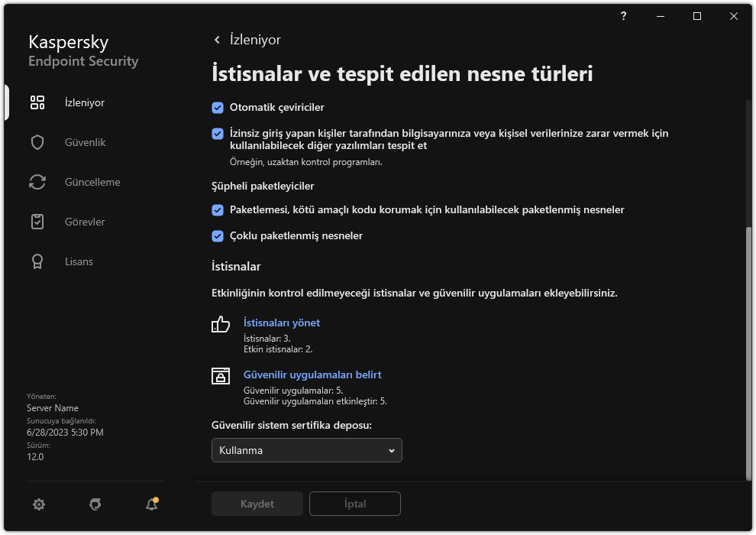Open notifications via the bell icon

click(x=150, y=504)
